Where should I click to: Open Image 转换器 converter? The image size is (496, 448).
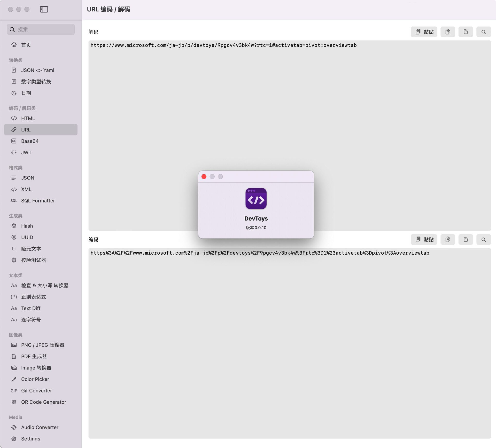pyautogui.click(x=41, y=368)
